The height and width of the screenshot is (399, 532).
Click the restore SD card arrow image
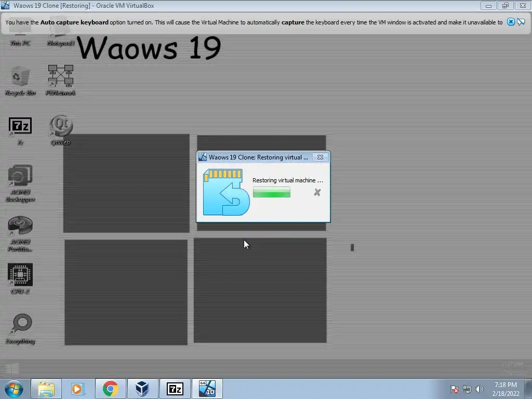coord(227,192)
